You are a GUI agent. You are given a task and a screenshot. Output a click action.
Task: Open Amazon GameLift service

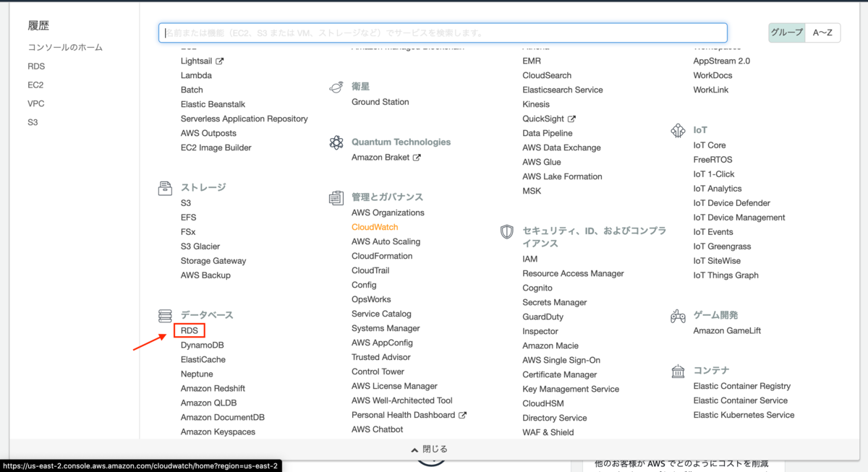pos(727,331)
